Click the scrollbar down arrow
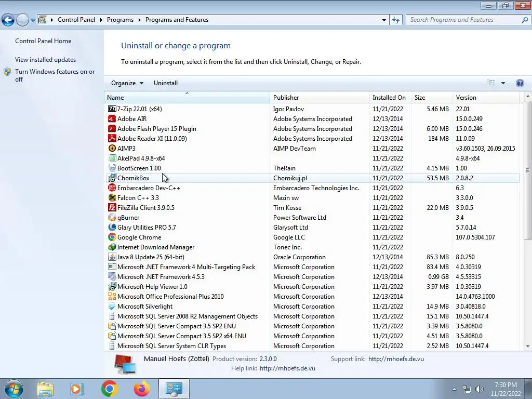 [x=527, y=347]
